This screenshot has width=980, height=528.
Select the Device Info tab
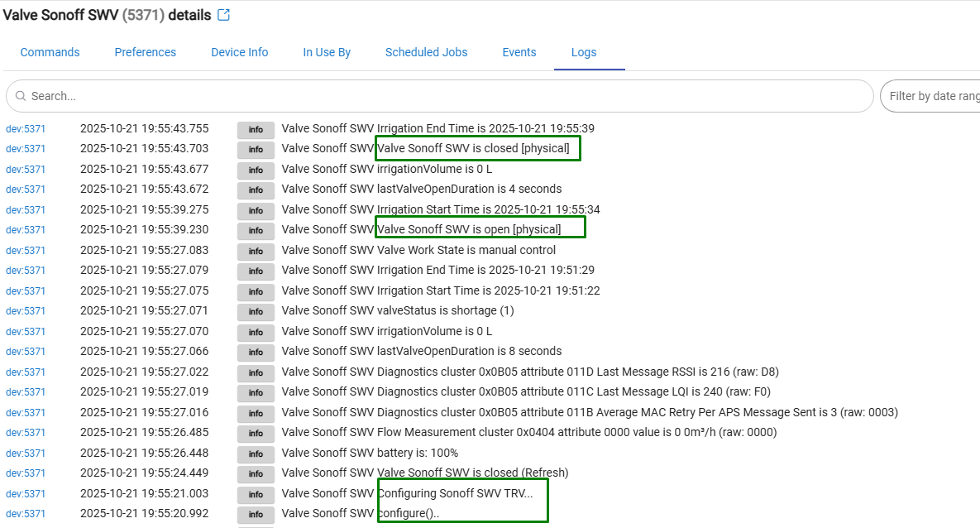pyautogui.click(x=240, y=52)
